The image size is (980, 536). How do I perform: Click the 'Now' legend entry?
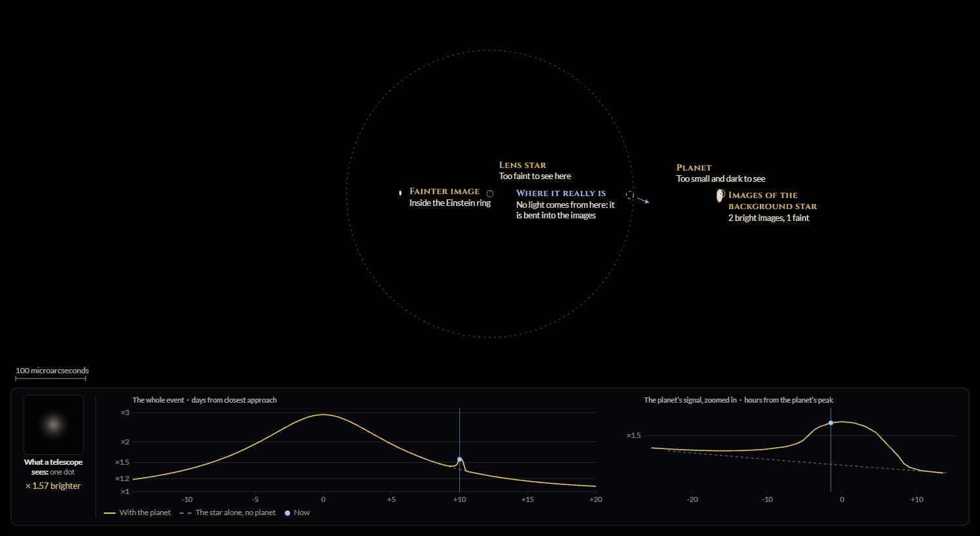[x=297, y=512]
